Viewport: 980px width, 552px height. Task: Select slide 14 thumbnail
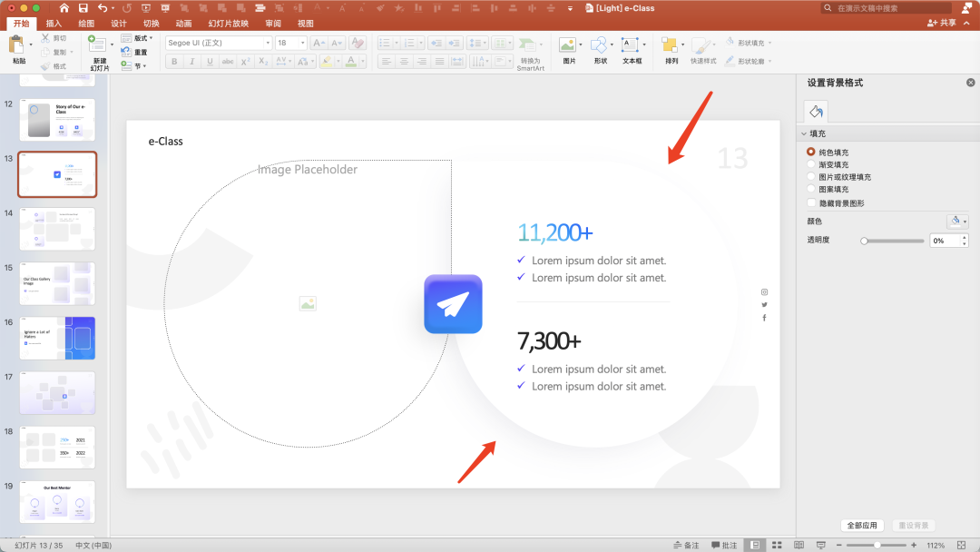pos(57,229)
